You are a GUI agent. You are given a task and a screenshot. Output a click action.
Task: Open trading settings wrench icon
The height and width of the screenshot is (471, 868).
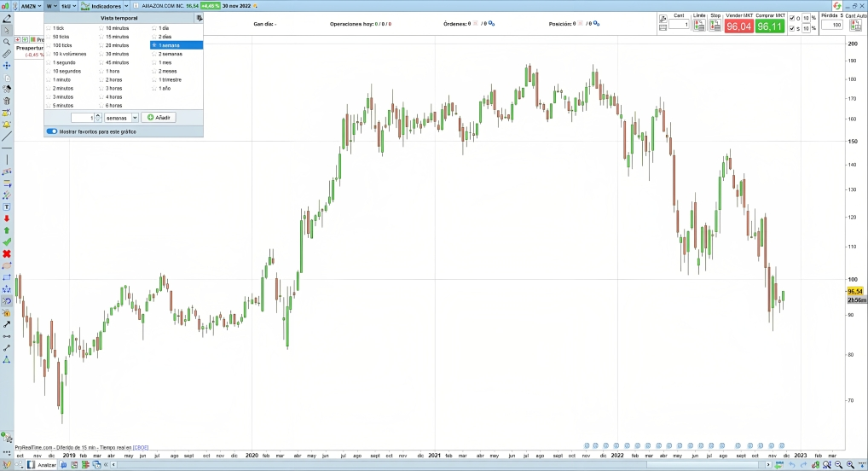pyautogui.click(x=663, y=17)
